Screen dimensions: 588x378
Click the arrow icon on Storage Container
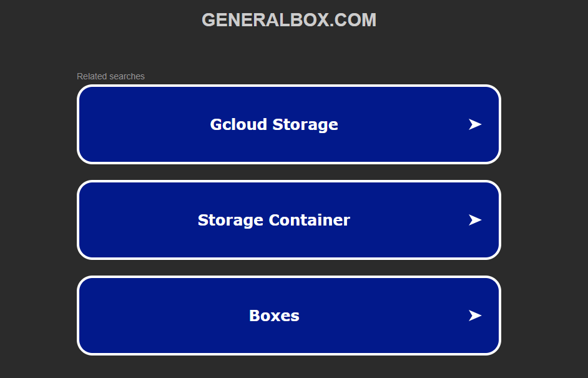[x=475, y=220]
